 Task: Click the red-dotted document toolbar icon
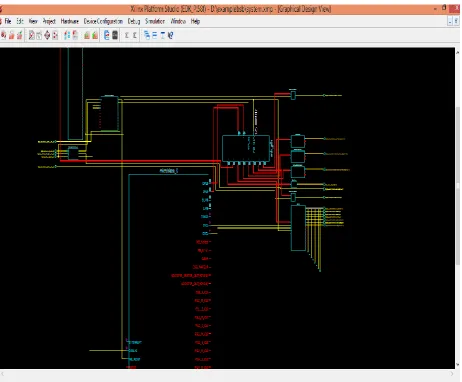[x=55, y=35]
